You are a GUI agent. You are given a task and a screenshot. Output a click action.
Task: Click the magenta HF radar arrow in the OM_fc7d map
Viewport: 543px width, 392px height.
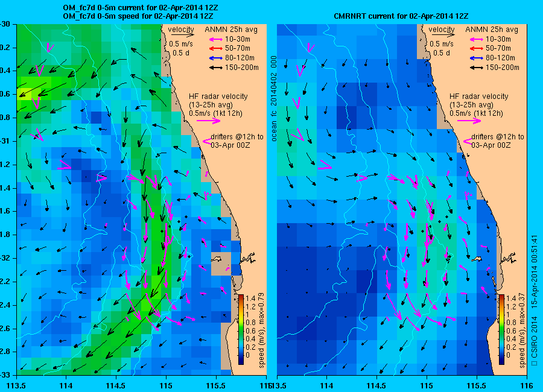coord(209,121)
